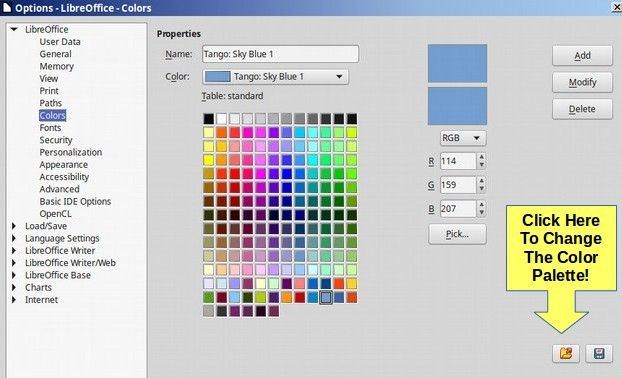Increase the G value with up arrow
Image resolution: width=622 pixels, height=378 pixels.
[x=481, y=181]
